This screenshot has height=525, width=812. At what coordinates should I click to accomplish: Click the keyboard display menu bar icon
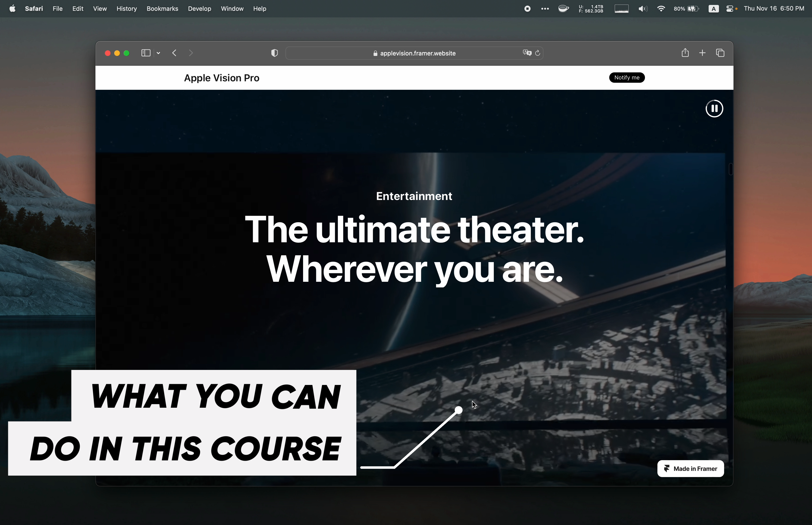pyautogui.click(x=621, y=9)
